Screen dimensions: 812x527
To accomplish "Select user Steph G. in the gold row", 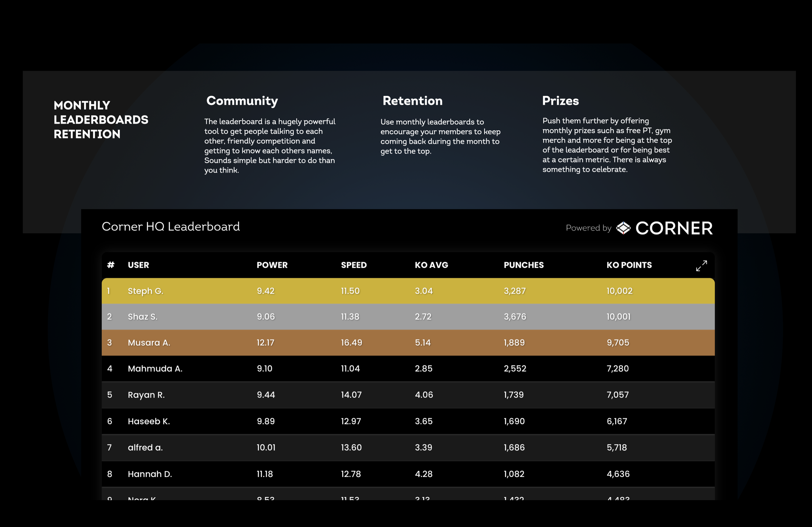I will coord(146,291).
